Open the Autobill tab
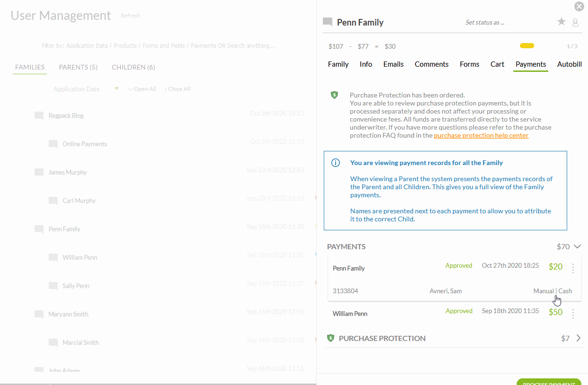 pos(569,64)
